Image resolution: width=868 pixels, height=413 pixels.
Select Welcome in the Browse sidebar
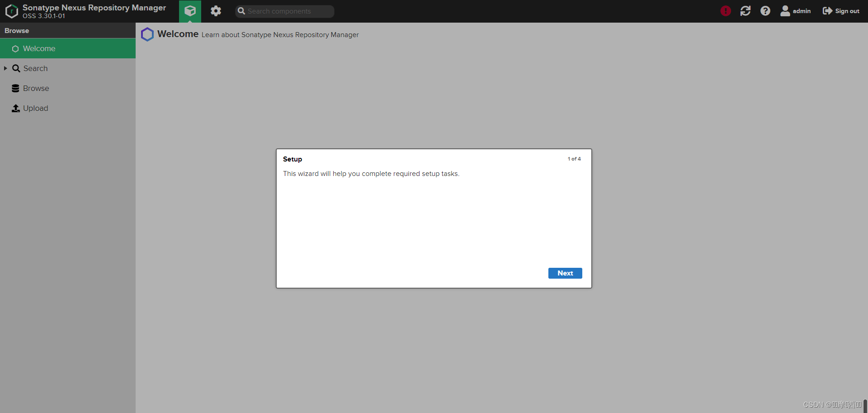point(68,48)
